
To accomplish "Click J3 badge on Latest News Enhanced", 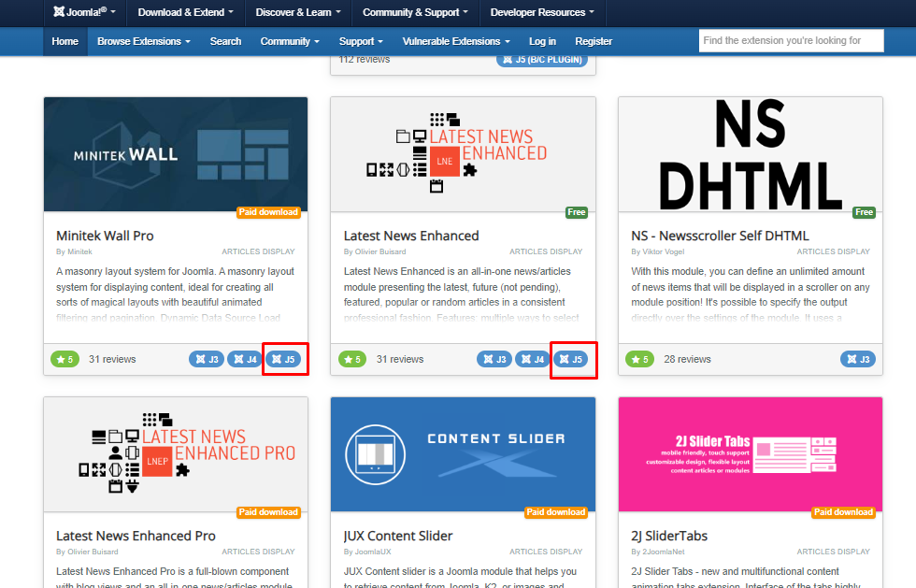I will coord(494,359).
